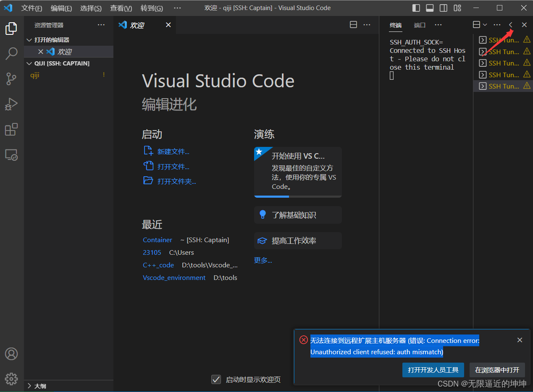Open the terminal launch profile dropdown
This screenshot has width=533, height=392.
(x=485, y=25)
